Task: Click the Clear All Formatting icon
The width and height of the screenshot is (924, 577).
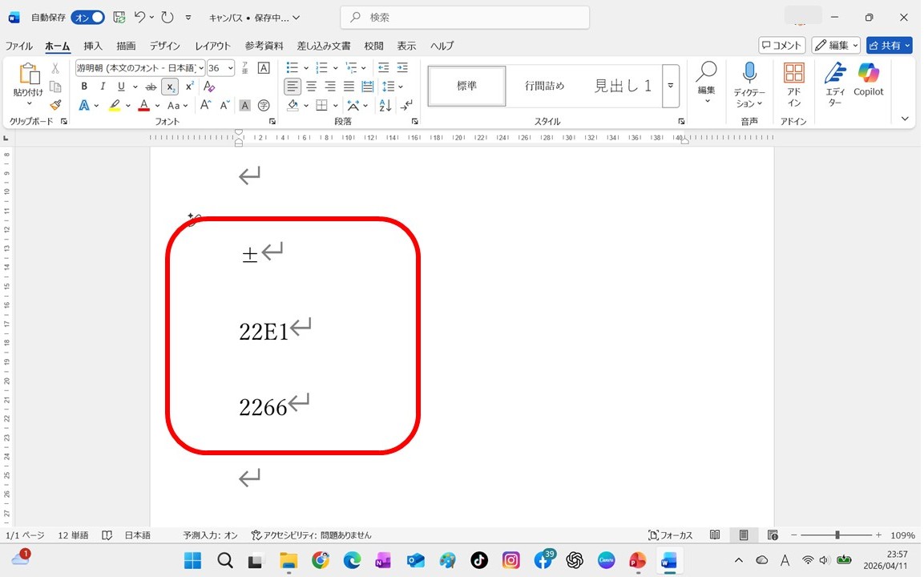Action: pyautogui.click(x=209, y=87)
